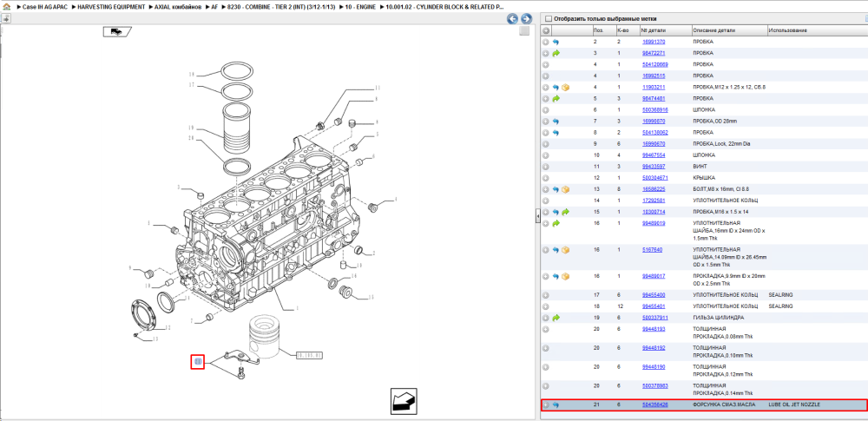Click blue arrow icon for part 10300714
The width and height of the screenshot is (868, 421).
[556, 212]
